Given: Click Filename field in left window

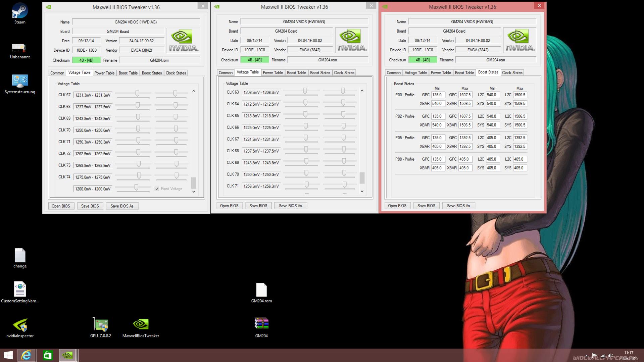Looking at the screenshot, I should click(159, 60).
